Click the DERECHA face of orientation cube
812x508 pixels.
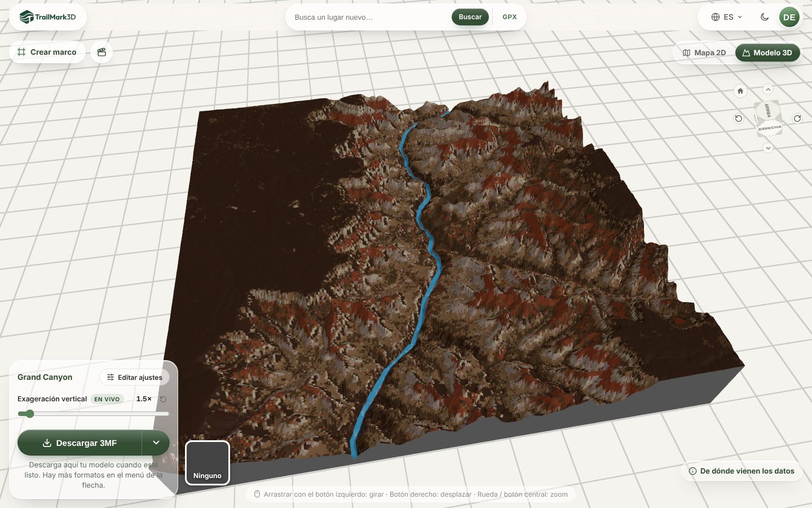pos(770,129)
